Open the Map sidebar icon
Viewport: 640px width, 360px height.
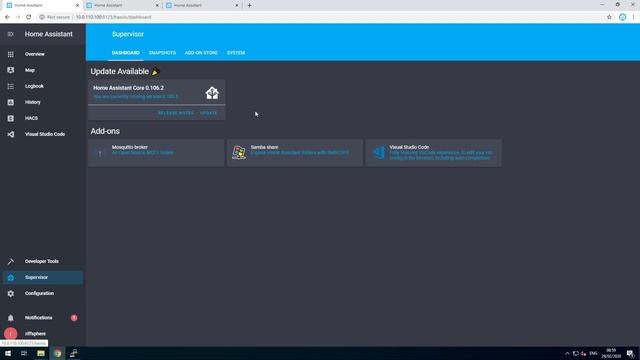coord(11,70)
